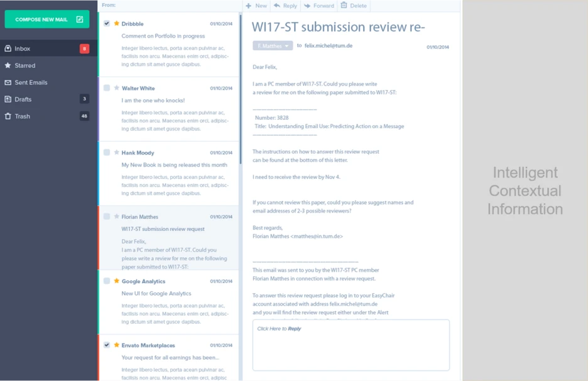
Task: Reply to the open email
Action: [285, 6]
